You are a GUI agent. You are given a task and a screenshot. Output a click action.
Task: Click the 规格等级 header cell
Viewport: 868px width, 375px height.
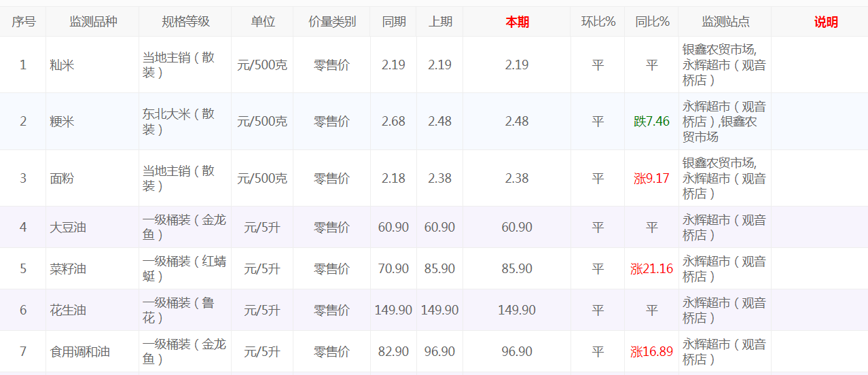coord(185,22)
